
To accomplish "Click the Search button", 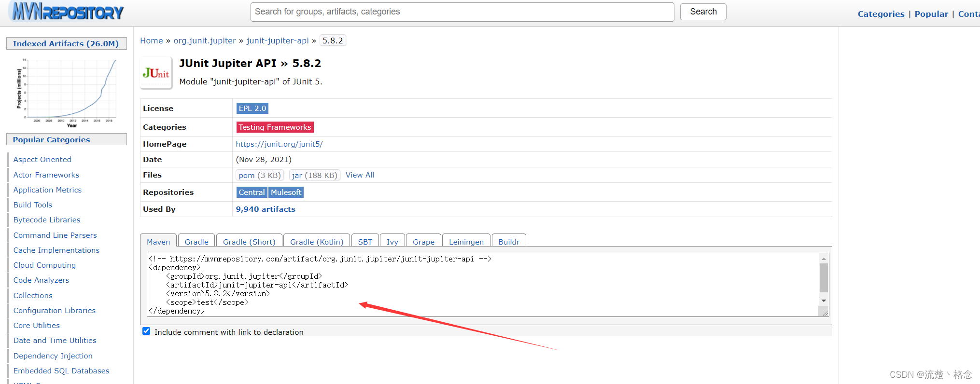I will [x=703, y=12].
